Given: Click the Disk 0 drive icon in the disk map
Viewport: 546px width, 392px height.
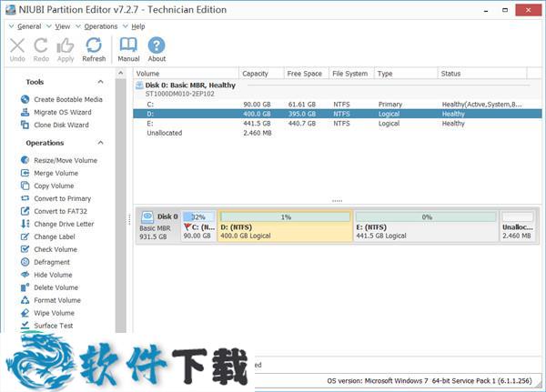Looking at the screenshot, I should coord(147,217).
